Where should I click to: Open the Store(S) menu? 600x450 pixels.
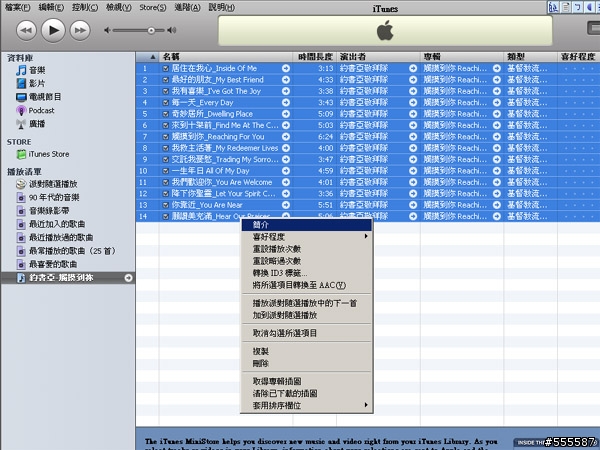[153, 7]
